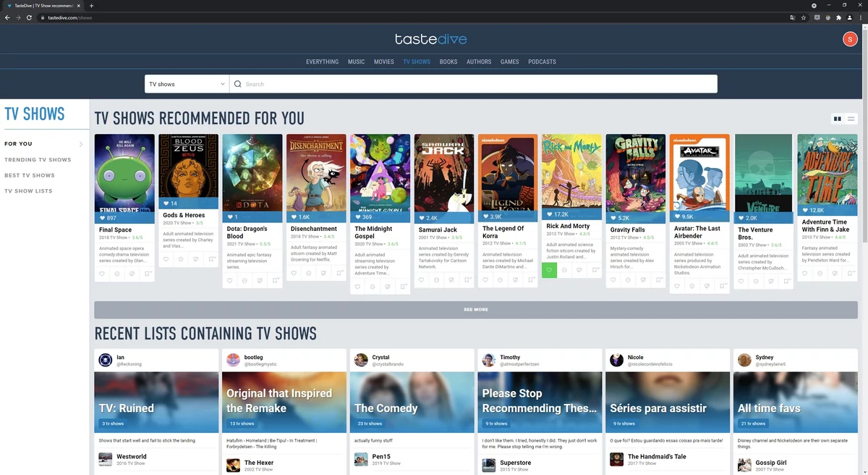Screen dimensions: 868x475
Task: Expand the For You sidebar item
Action: (43, 144)
